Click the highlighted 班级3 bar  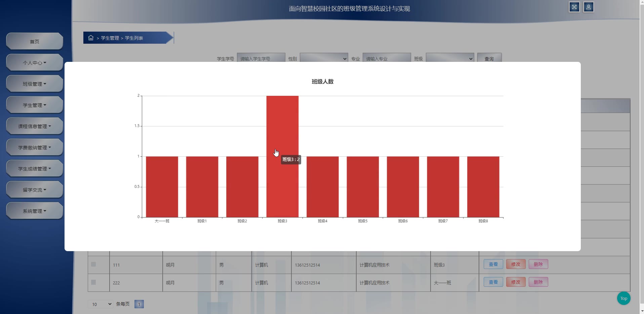pos(282,156)
